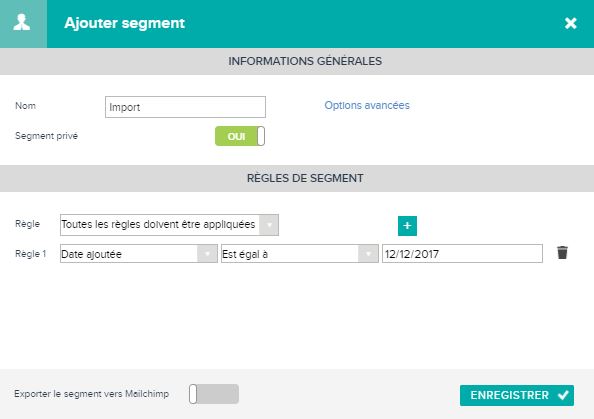
Task: Open the Options avancées link
Action: coord(367,105)
